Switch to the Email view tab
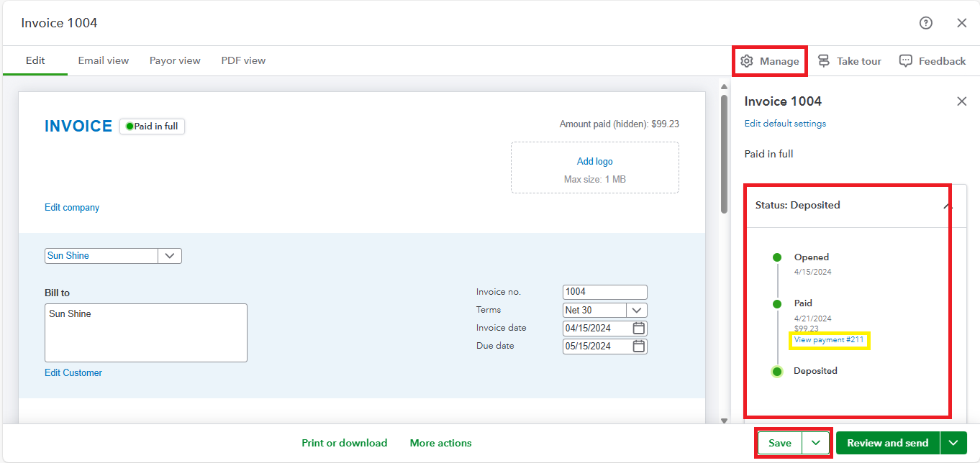This screenshot has width=980, height=463. coord(104,60)
